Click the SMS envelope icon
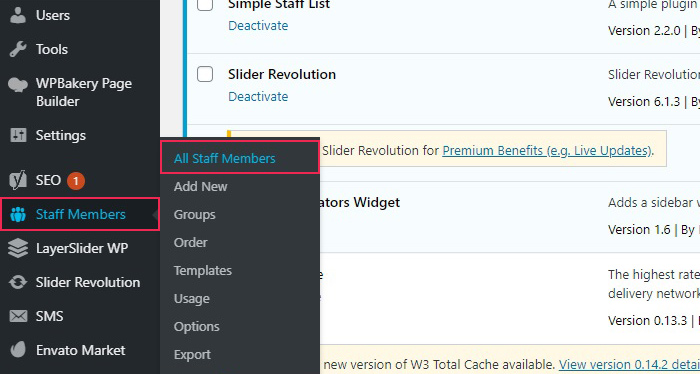 pyautogui.click(x=18, y=316)
